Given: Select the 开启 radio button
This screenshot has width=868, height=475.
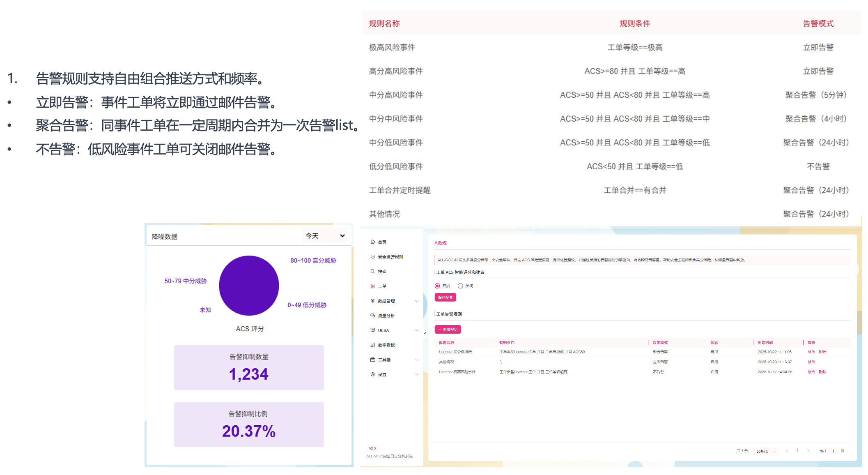Looking at the screenshot, I should click(437, 286).
